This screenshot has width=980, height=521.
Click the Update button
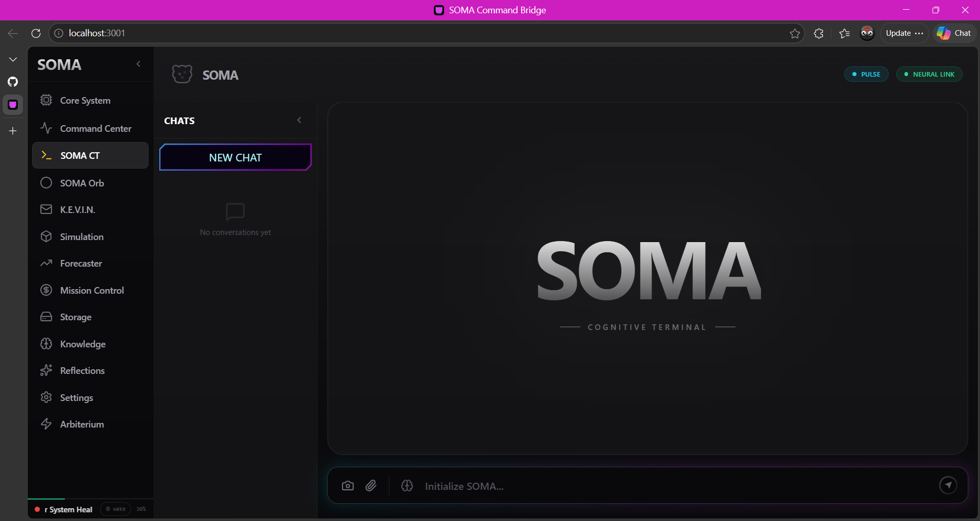point(904,33)
